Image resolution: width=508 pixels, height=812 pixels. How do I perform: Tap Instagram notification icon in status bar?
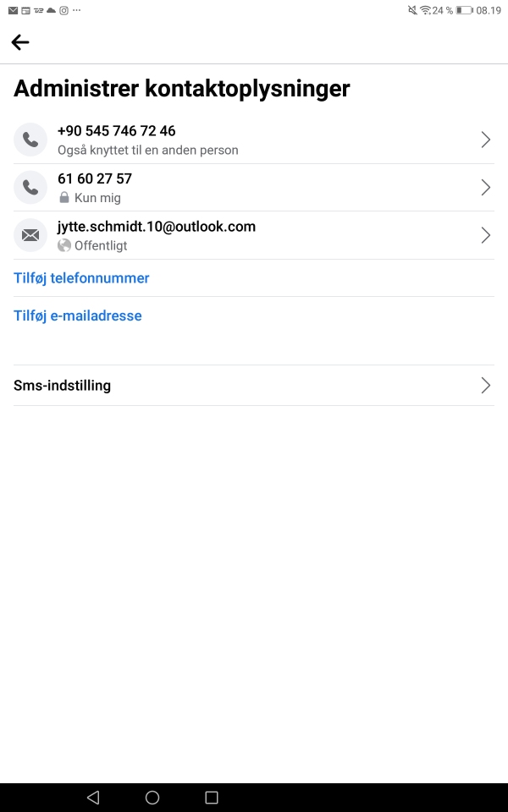click(x=63, y=10)
